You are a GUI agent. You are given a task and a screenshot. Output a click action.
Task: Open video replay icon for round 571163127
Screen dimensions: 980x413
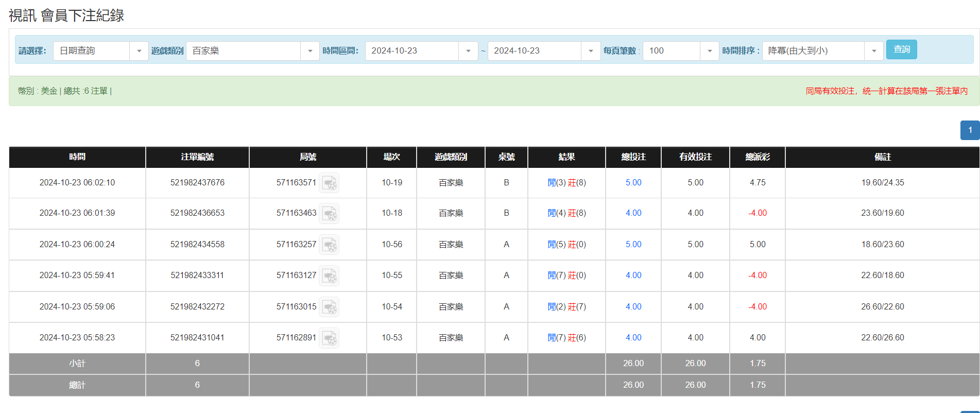point(329,276)
